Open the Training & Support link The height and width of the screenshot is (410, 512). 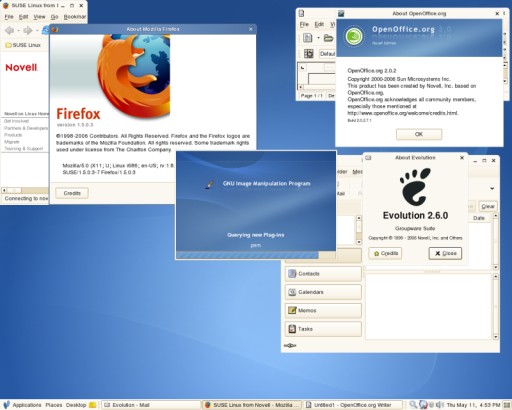pos(24,149)
